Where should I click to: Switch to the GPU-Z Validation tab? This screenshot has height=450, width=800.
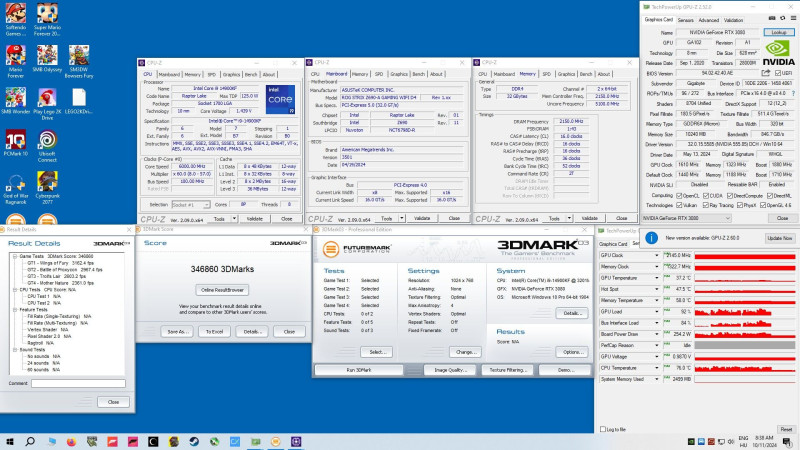tap(733, 20)
